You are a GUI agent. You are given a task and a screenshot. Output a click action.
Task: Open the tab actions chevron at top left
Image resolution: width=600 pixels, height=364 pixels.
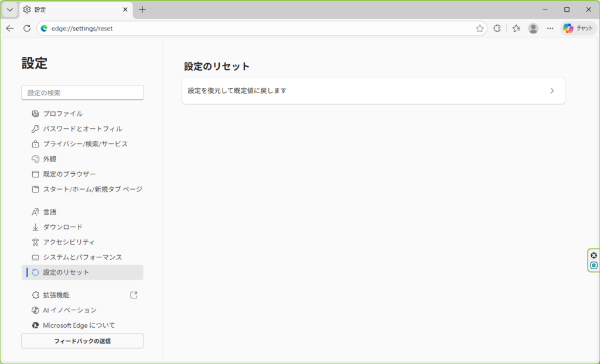9,9
